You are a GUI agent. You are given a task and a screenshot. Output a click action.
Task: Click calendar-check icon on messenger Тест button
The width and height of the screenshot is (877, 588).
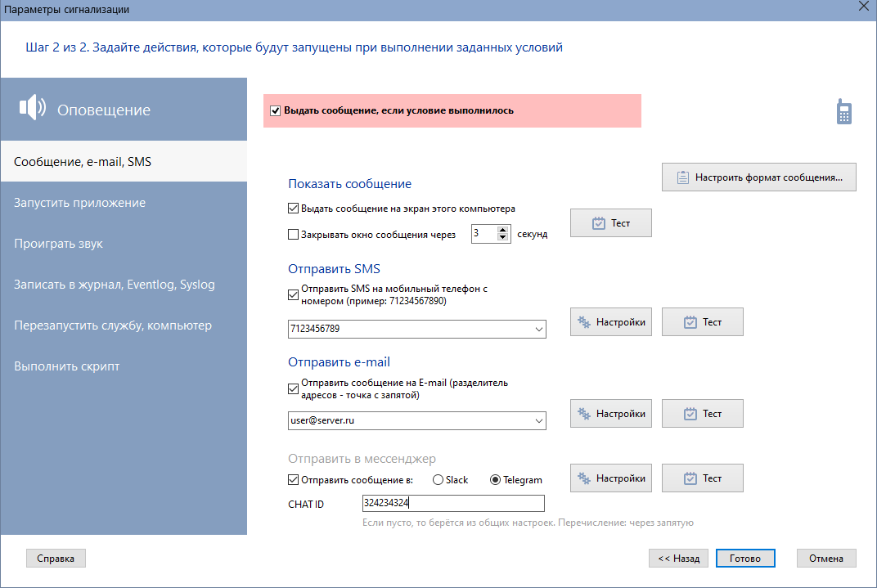pos(690,478)
